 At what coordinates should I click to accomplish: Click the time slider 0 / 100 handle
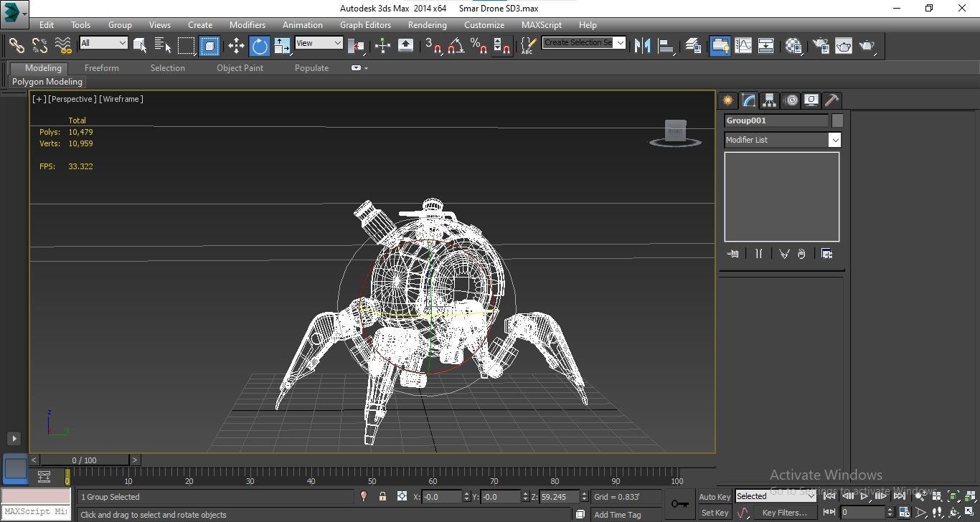click(x=84, y=460)
